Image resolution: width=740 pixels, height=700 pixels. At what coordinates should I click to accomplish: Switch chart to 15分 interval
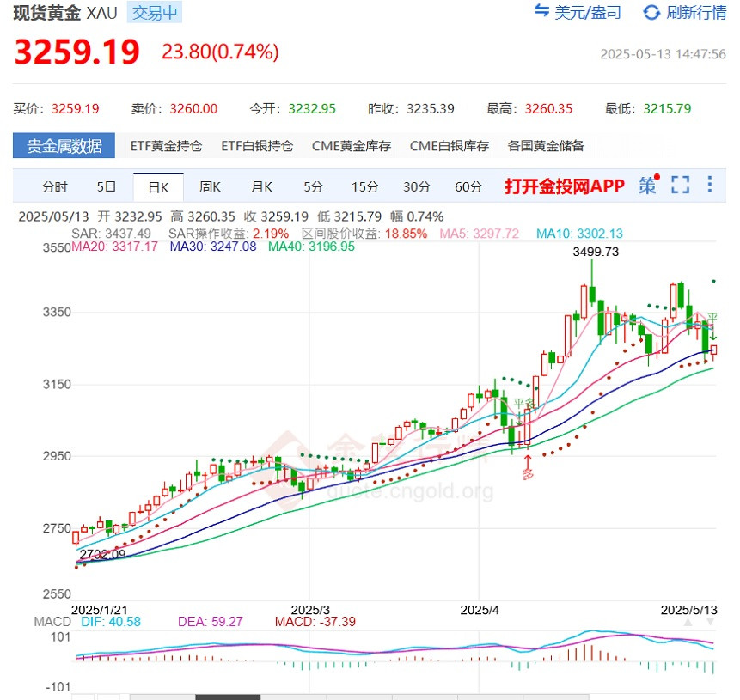click(x=365, y=186)
